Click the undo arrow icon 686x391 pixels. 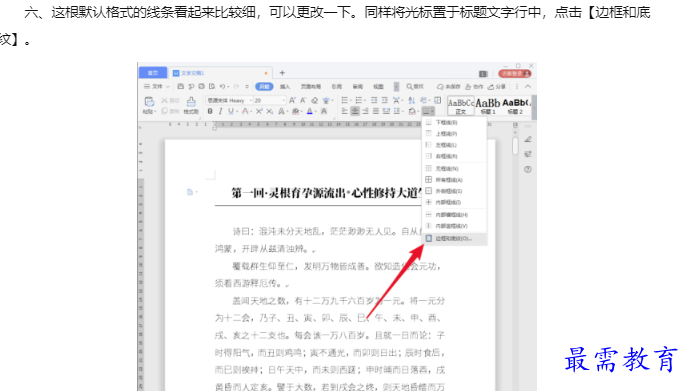pyautogui.click(x=222, y=87)
